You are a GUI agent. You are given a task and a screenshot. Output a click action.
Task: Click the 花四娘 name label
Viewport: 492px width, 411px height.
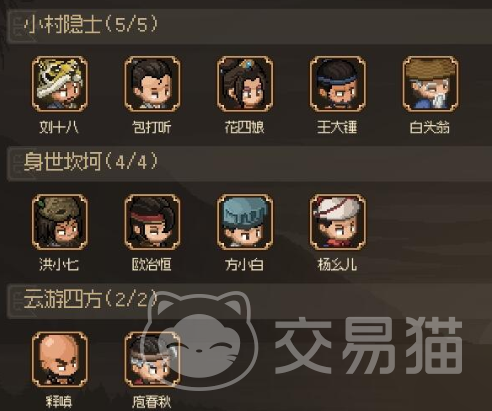pos(244,127)
